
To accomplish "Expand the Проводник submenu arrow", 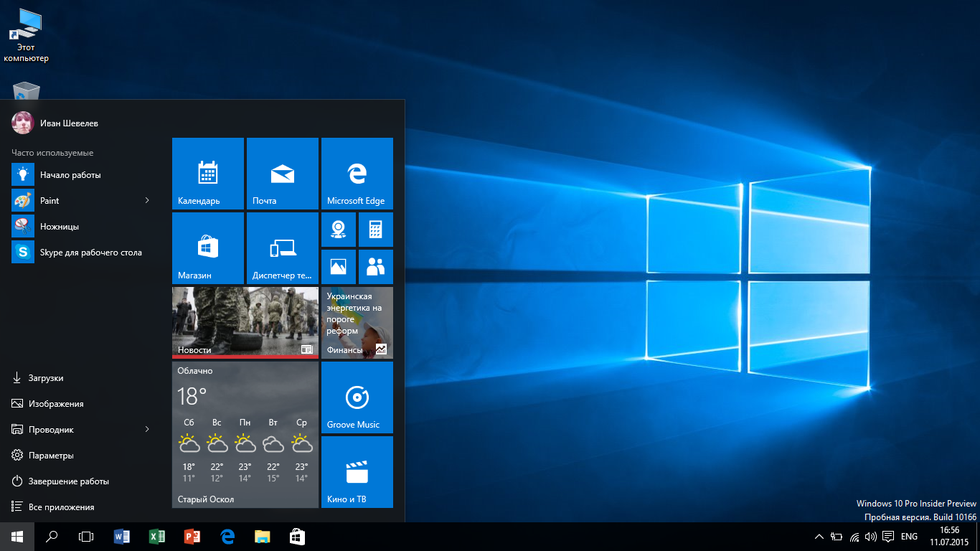I will point(147,430).
